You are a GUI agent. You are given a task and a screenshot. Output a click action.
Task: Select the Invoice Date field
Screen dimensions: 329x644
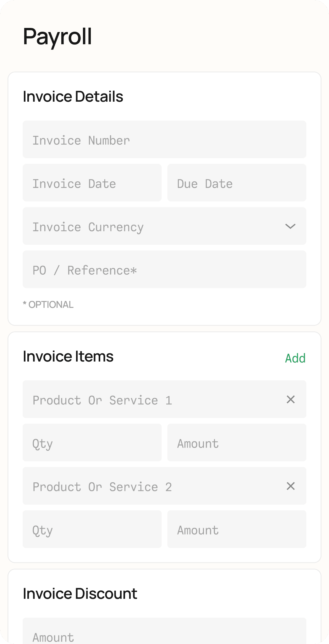coord(92,183)
